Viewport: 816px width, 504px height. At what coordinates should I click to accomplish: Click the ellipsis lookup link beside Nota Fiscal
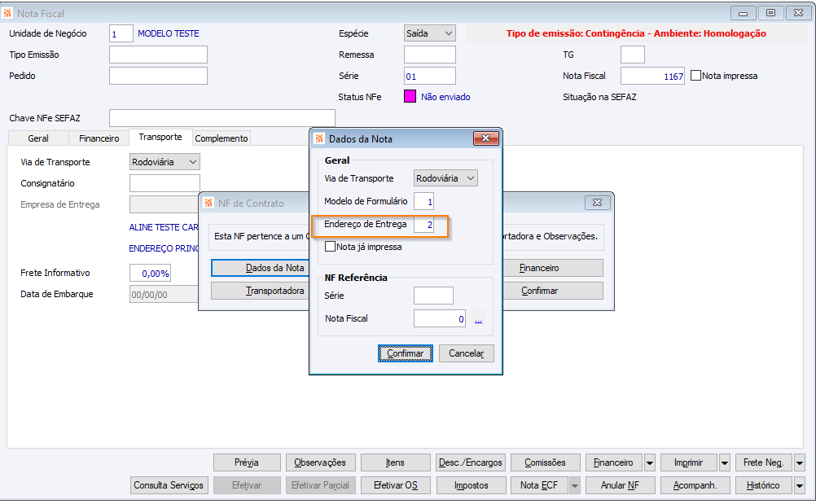click(x=478, y=319)
